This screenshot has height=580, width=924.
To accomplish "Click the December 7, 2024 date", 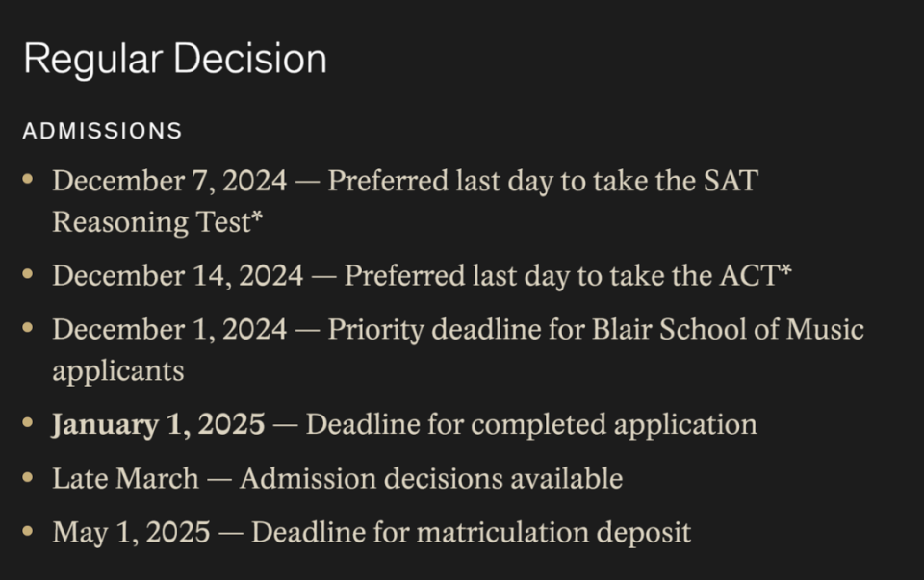I will click(169, 180).
